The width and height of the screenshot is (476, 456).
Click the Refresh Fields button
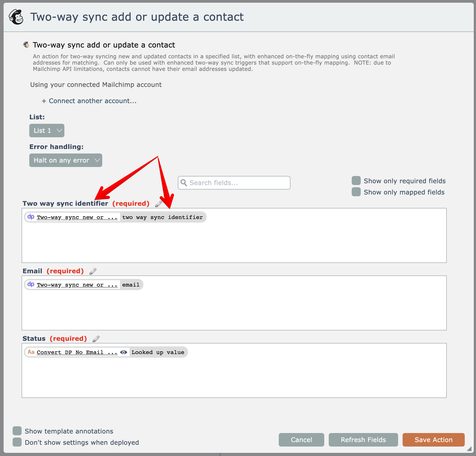point(363,440)
